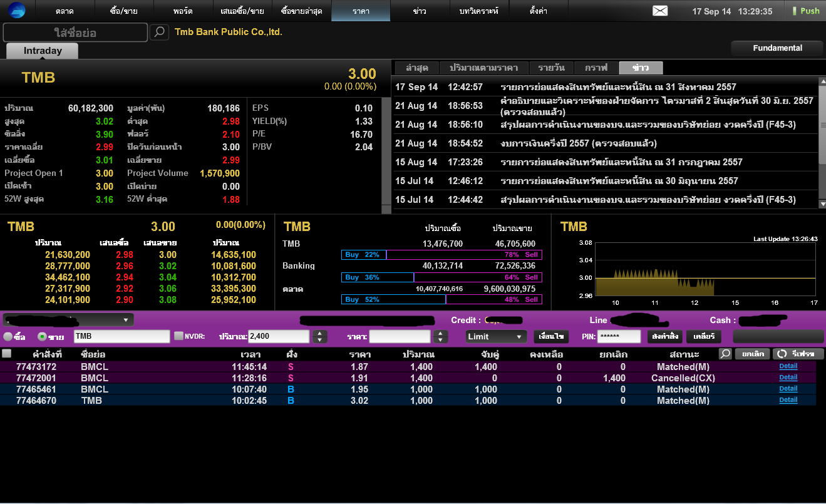The image size is (826, 504).
Task: Click the ปริมาณ volume stepper arrows
Action: 319,337
